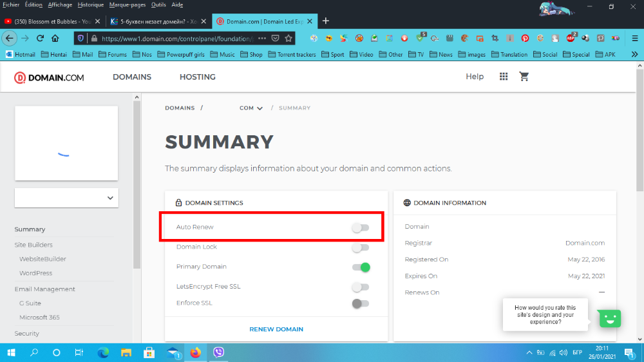This screenshot has height=362, width=644.
Task: Open Pinterest extension icon in toolbar
Action: 525,38
